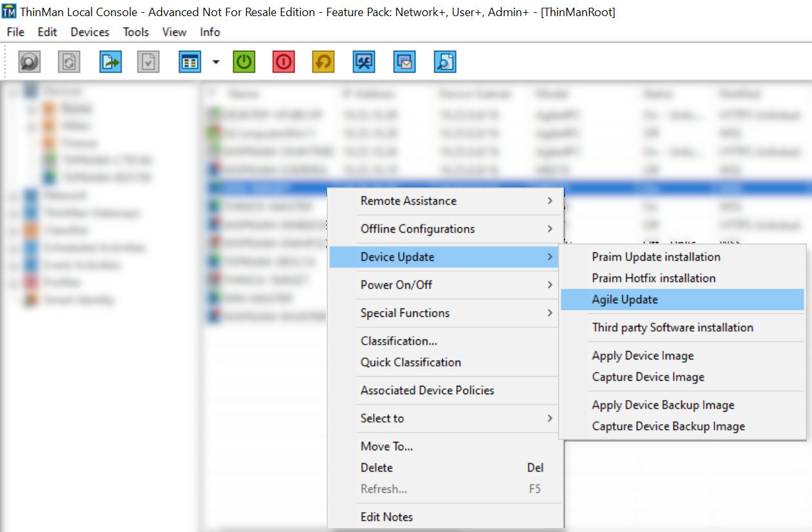Select Agile Update in the submenu

(x=683, y=299)
